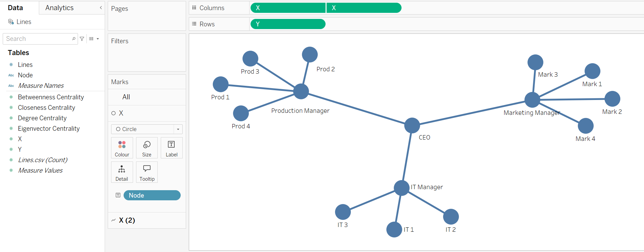
Task: Click the Lines data source icon
Action: click(11, 22)
